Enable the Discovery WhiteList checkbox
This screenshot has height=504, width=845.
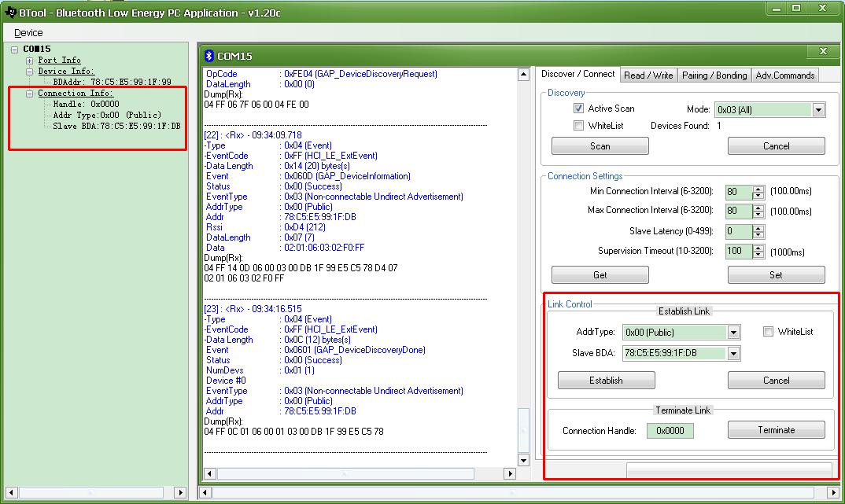578,126
